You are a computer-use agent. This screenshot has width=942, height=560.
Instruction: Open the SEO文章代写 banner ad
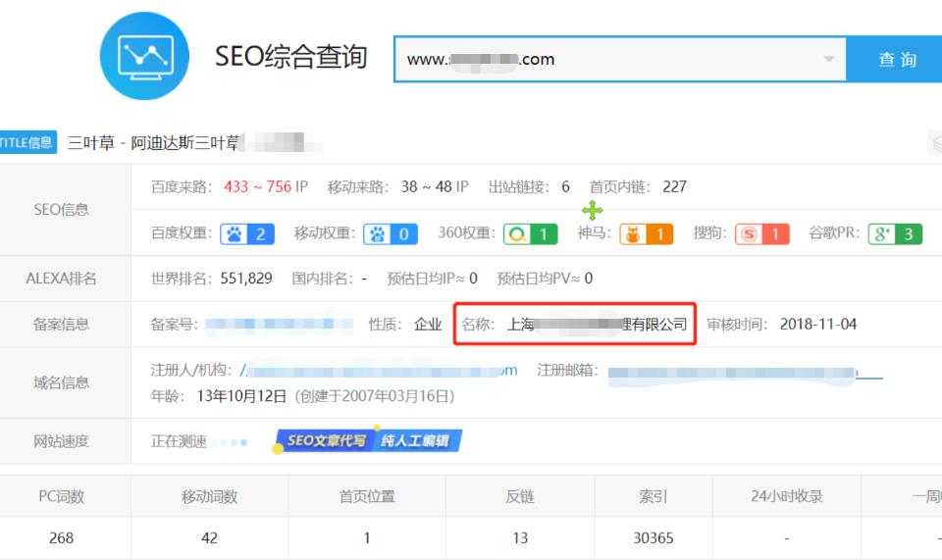coord(368,441)
